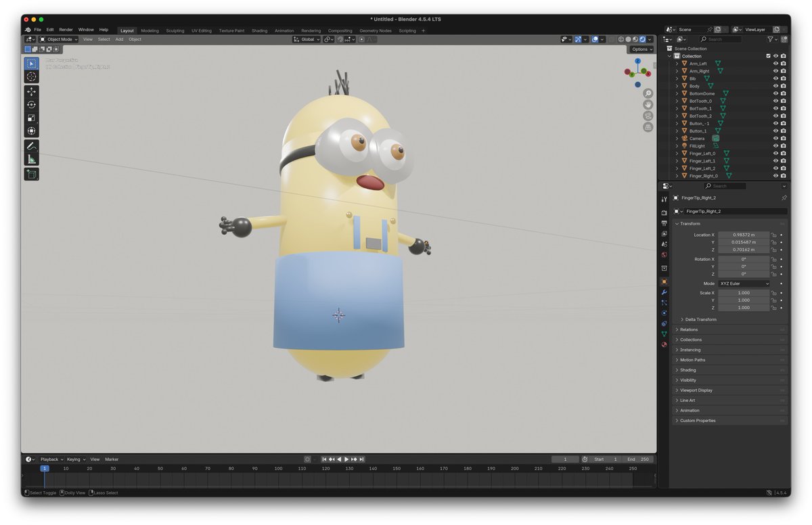Click the Scale Y value slider
Screen dimensions: 812x525
[744, 300]
